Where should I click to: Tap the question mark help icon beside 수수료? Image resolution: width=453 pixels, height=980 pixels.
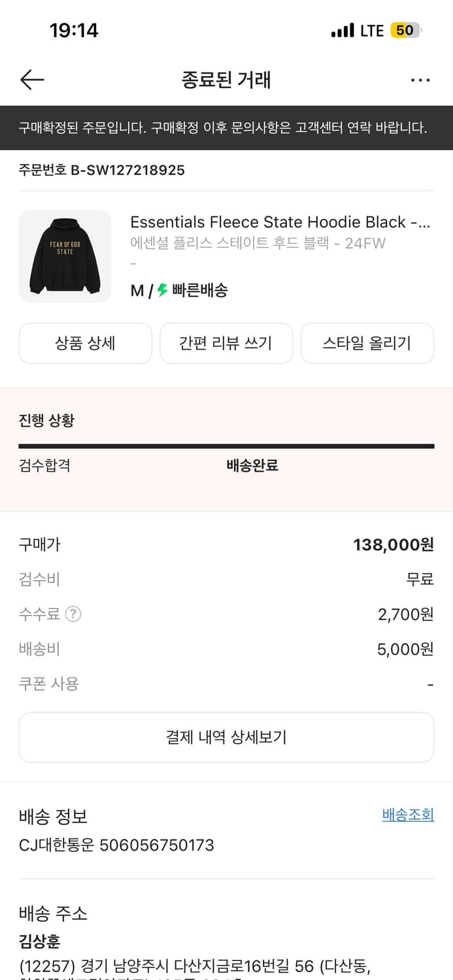coord(72,614)
